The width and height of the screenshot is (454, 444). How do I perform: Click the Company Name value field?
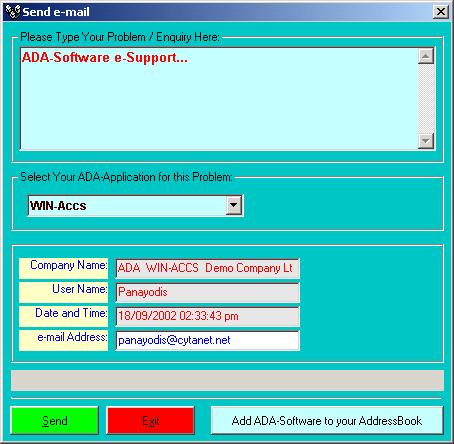tap(208, 268)
